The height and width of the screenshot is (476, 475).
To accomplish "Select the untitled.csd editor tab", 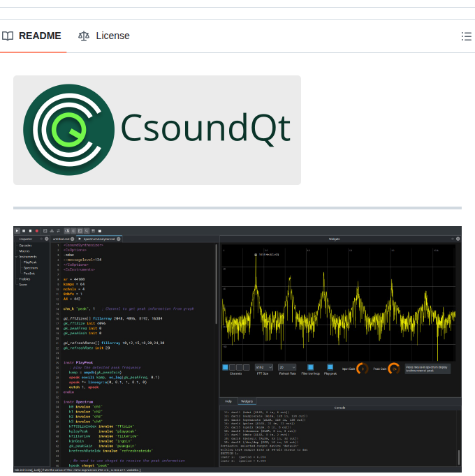I will pyautogui.click(x=61, y=239).
